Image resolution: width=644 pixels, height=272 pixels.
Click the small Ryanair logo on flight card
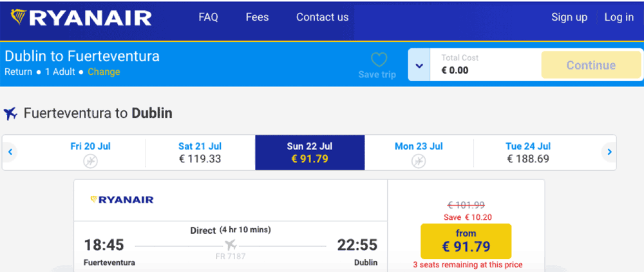click(122, 200)
